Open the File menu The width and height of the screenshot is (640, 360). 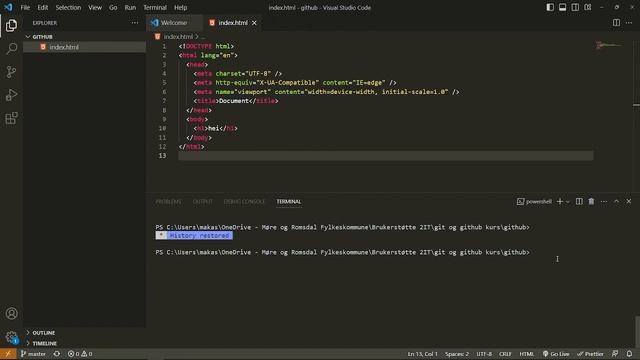[x=25, y=7]
